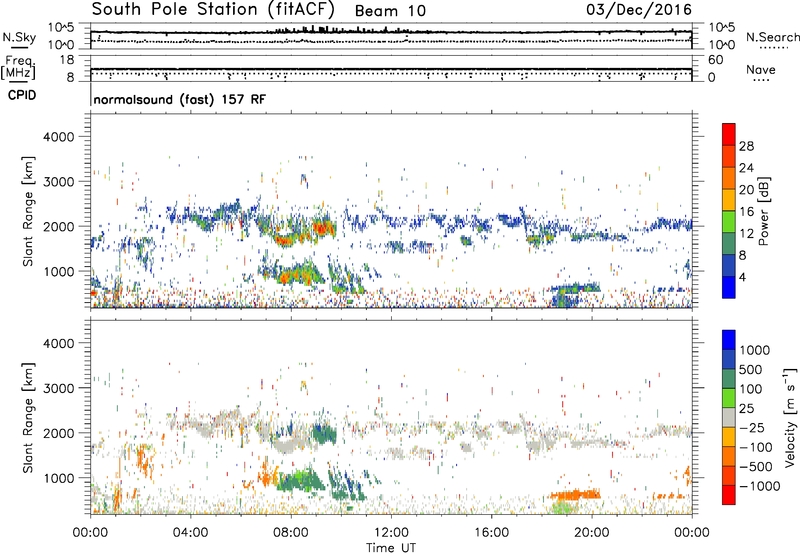Click the 'Freq. [MHz]' axis label

click(18, 67)
